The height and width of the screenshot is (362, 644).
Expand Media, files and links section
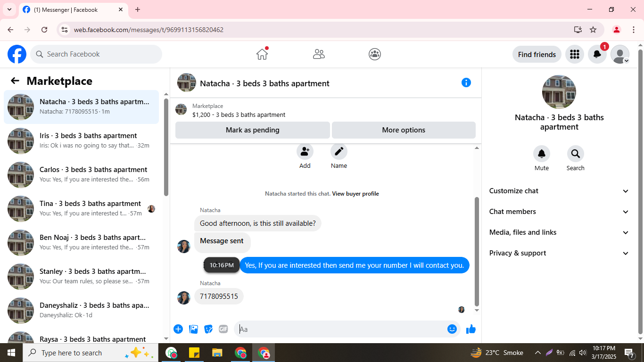(559, 232)
